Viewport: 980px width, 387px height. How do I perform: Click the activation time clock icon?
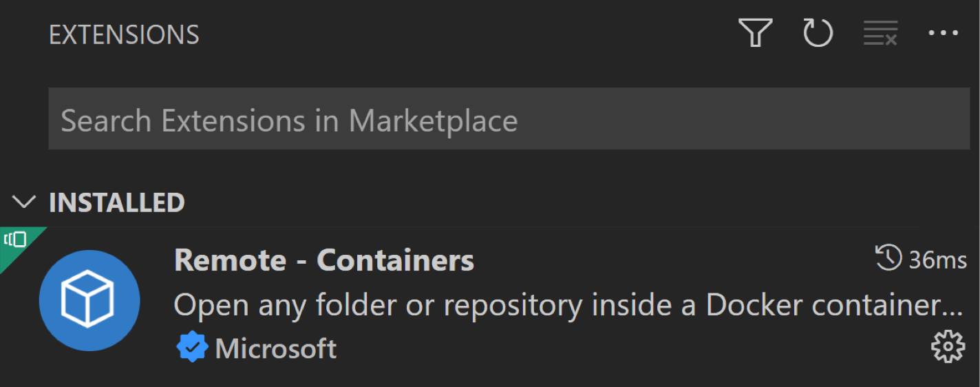pos(888,258)
